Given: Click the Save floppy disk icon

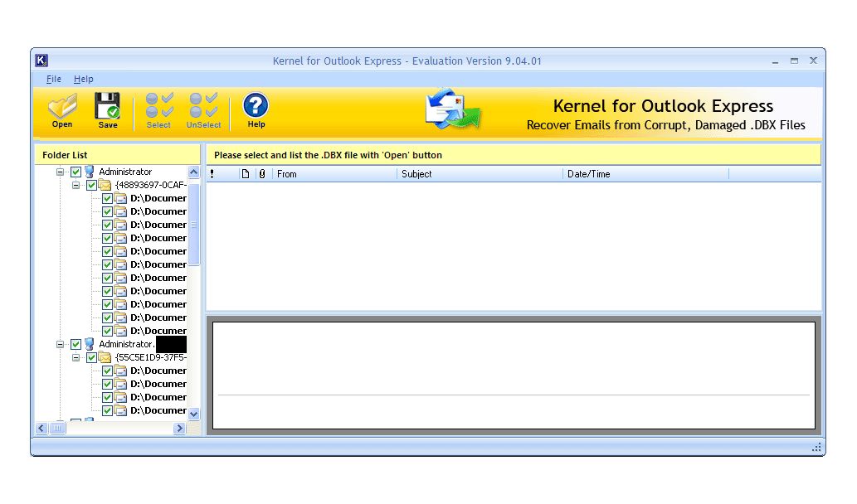Looking at the screenshot, I should [108, 109].
